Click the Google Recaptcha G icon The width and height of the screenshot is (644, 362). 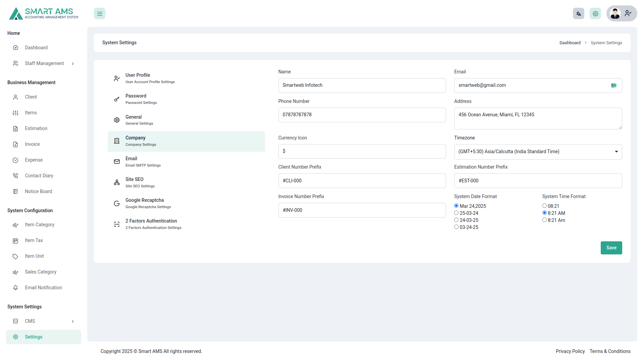pos(117,203)
